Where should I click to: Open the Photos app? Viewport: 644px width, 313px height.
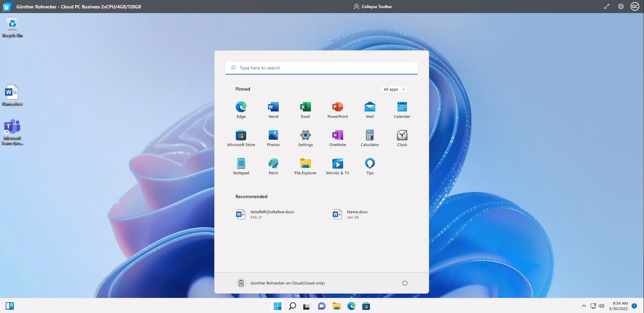tap(273, 138)
